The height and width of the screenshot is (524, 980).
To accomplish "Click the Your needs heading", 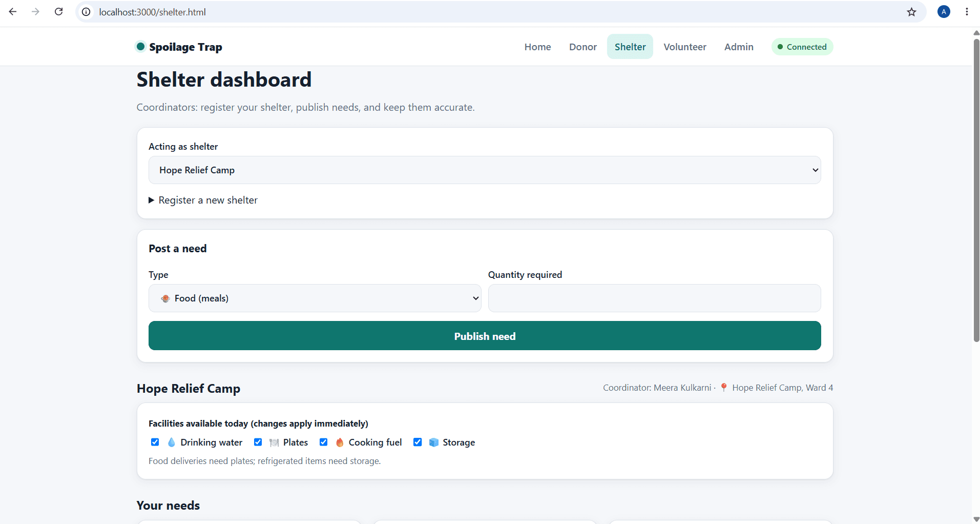I will (168, 505).
